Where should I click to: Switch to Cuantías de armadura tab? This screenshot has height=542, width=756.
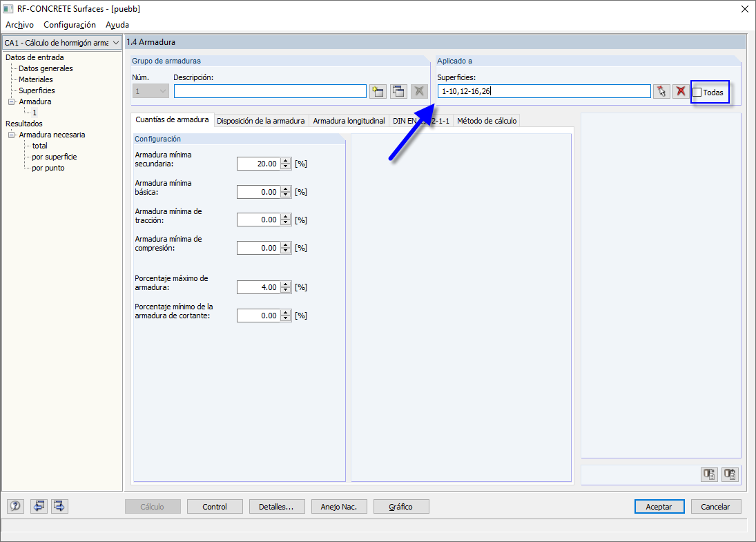172,119
